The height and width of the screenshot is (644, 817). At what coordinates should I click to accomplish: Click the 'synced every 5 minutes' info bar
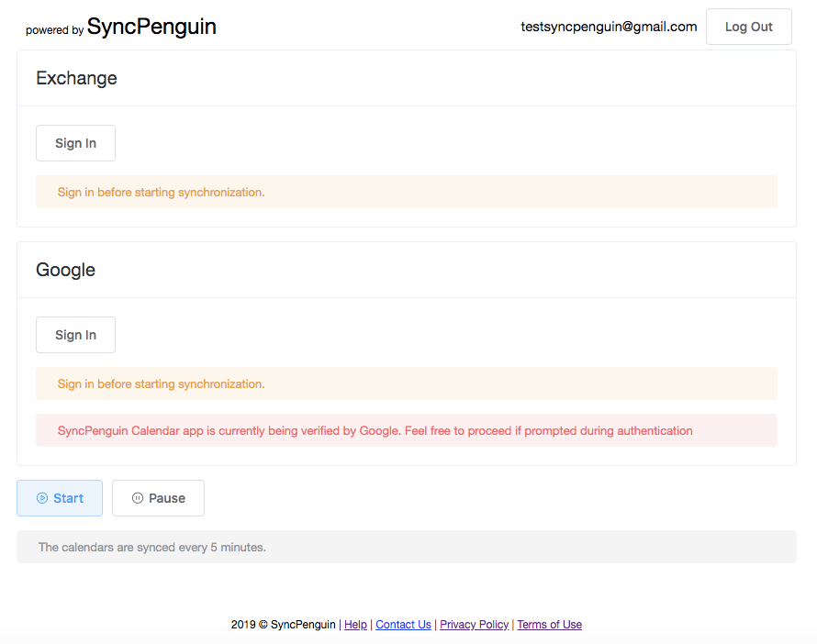point(407,547)
